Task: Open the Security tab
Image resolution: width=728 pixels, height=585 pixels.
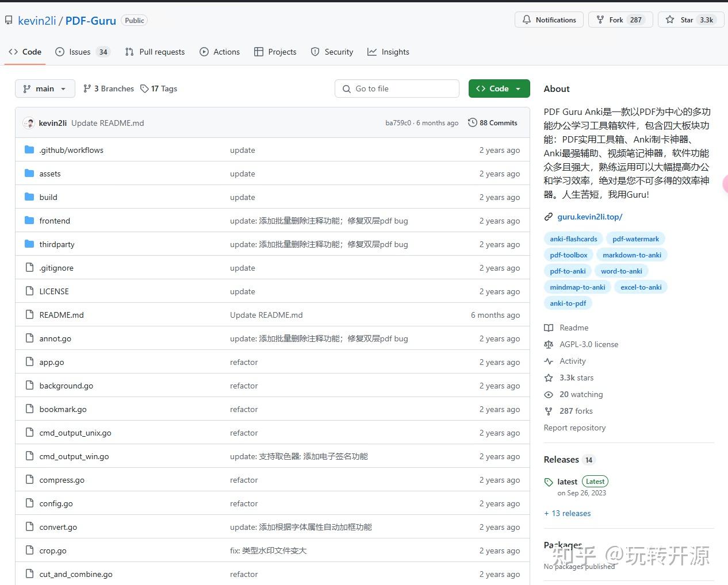Action: [x=332, y=52]
